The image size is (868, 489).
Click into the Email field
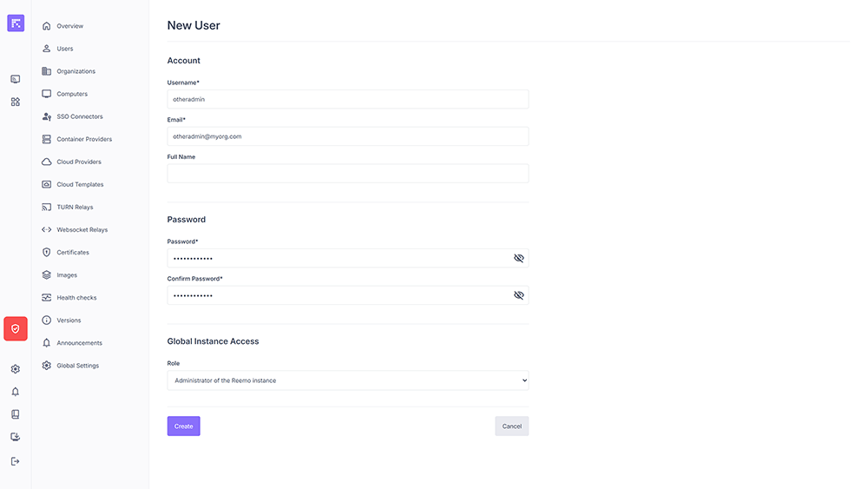tap(347, 136)
